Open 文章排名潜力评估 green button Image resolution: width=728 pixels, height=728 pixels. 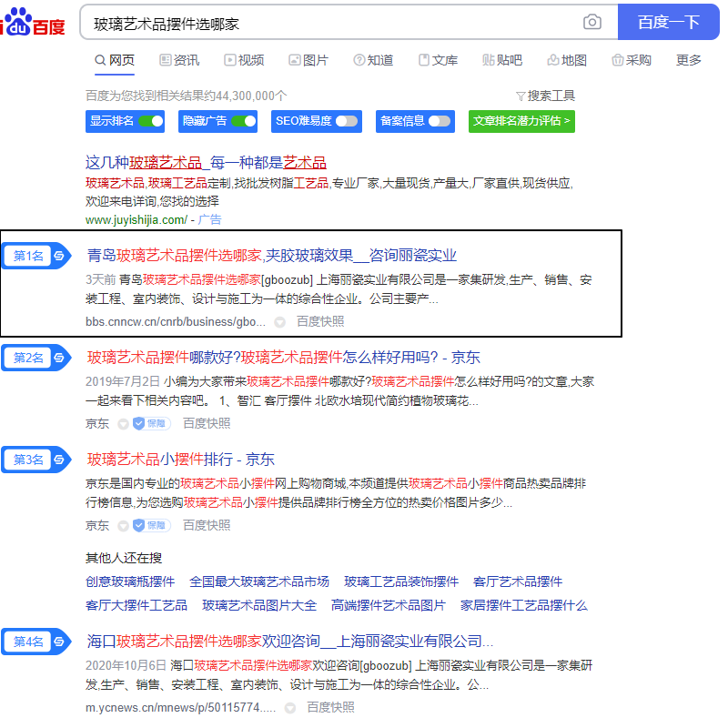pyautogui.click(x=521, y=121)
